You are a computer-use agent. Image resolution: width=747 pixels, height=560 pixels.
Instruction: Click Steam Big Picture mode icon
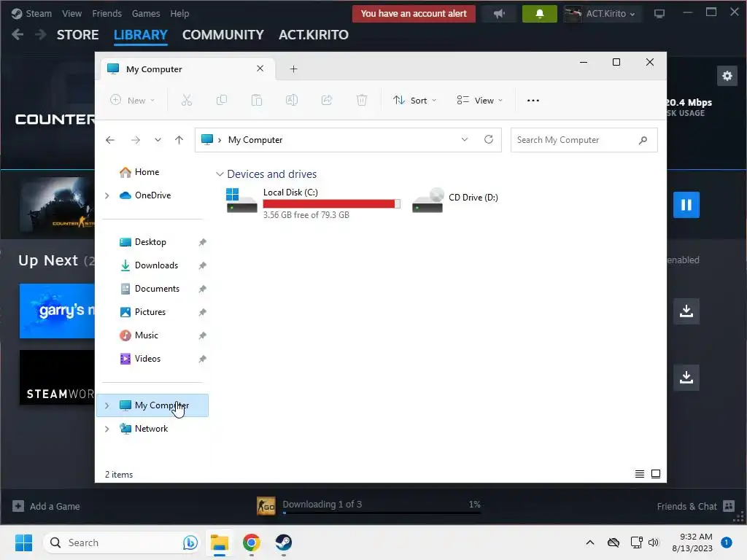(x=659, y=14)
